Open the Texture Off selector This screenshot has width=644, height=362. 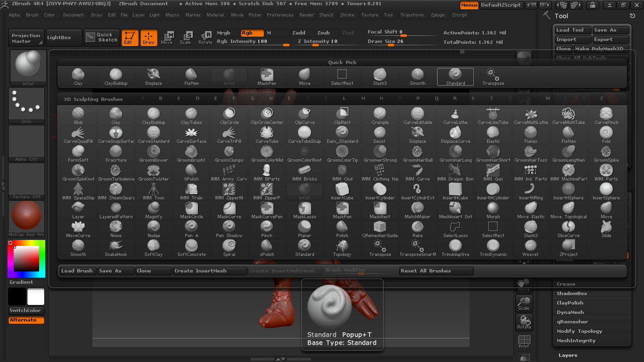click(26, 181)
